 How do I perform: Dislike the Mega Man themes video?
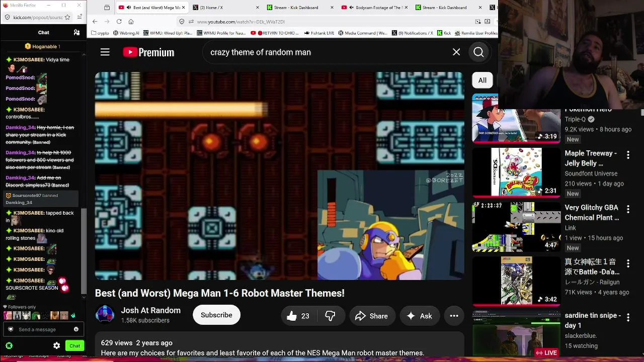330,316
